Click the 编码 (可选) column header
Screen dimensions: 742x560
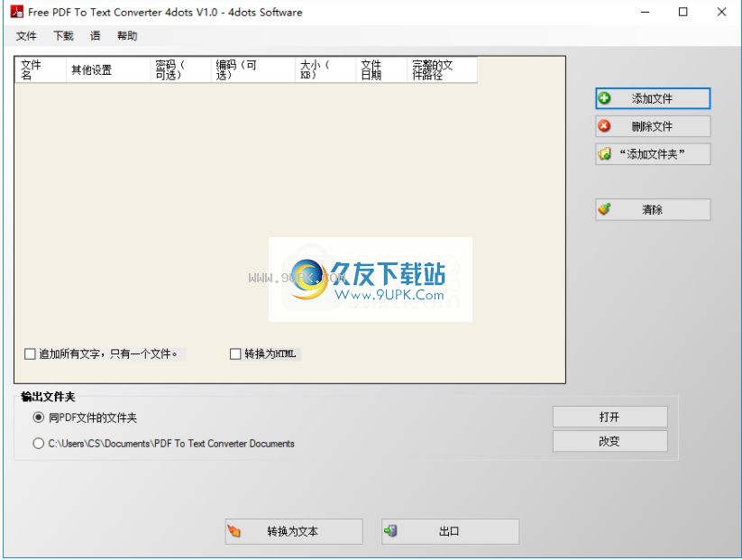pyautogui.click(x=253, y=70)
